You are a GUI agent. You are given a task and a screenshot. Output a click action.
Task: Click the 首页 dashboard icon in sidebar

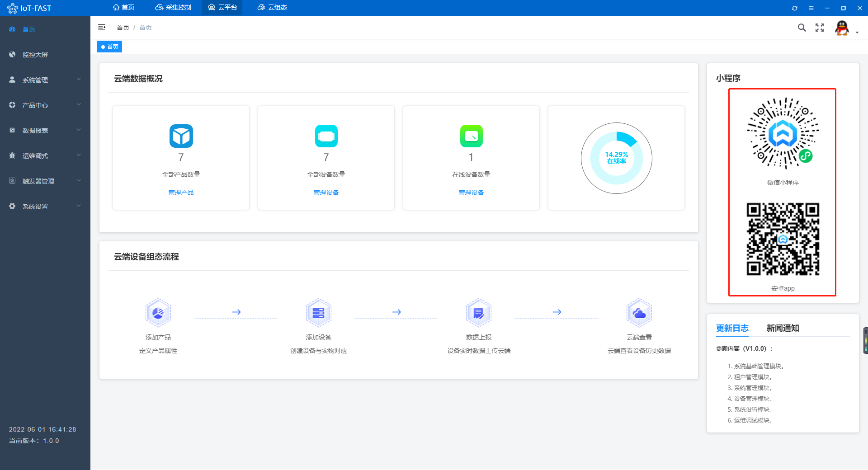(12, 29)
